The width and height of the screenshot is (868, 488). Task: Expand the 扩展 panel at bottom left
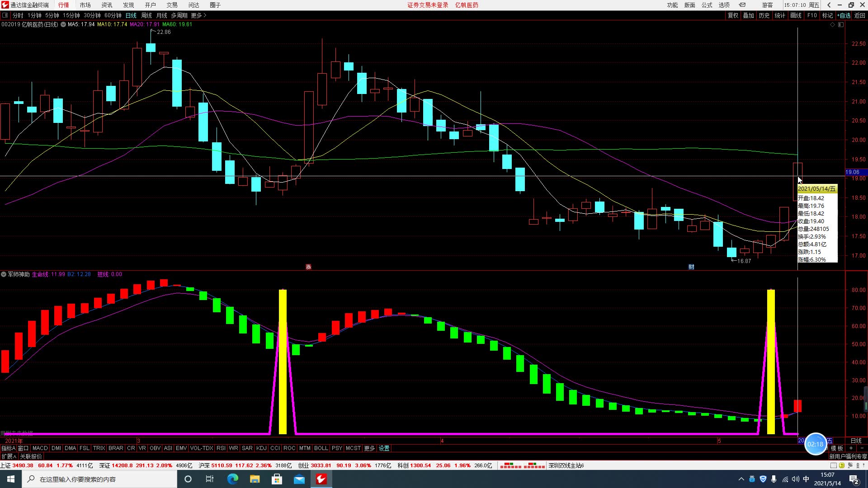click(9, 456)
